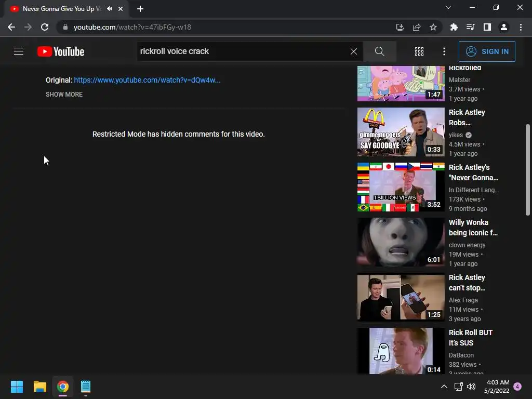Go to YouTube home via logo
This screenshot has width=532, height=399.
click(x=61, y=51)
